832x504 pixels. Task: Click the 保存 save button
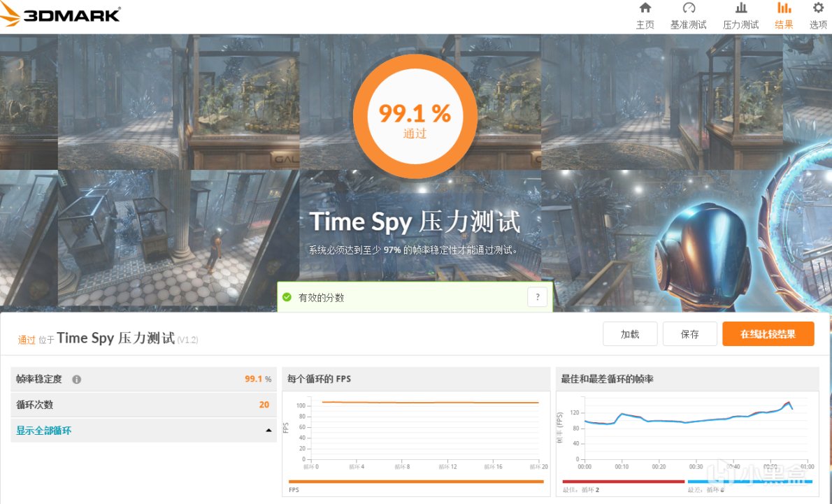(690, 333)
